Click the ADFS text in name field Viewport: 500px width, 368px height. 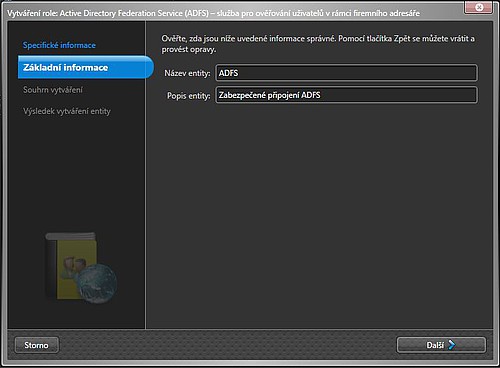(228, 73)
